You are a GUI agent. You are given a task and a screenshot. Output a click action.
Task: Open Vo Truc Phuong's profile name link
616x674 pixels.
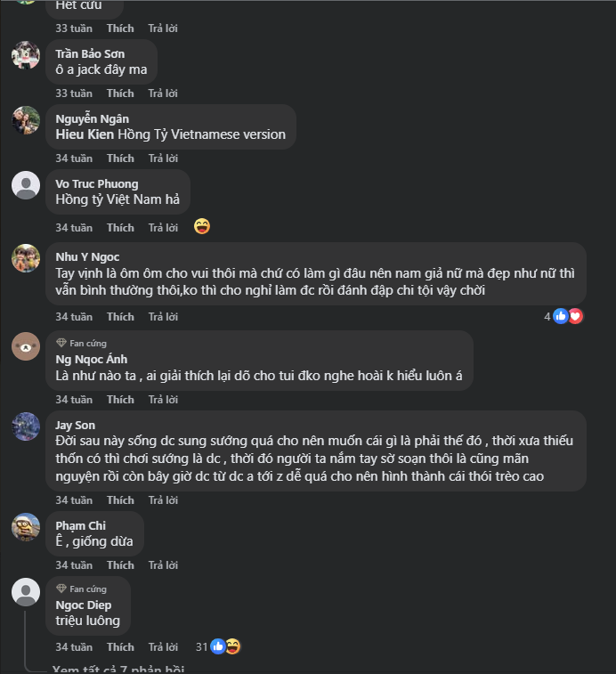click(x=97, y=184)
